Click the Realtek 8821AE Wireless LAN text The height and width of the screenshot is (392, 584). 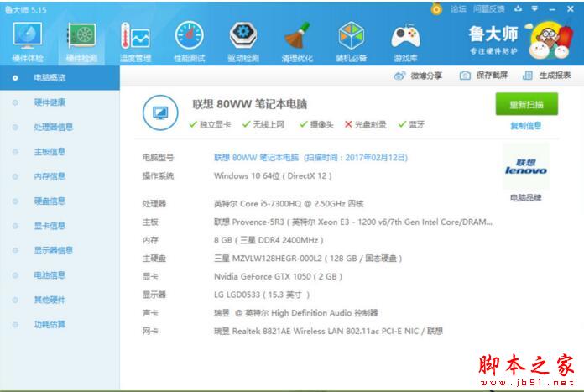tap(328, 331)
